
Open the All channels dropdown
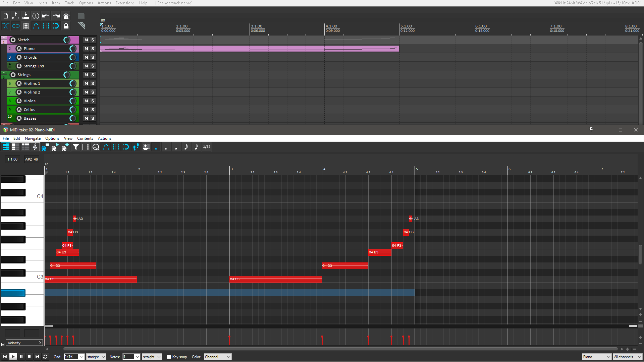coord(627,357)
